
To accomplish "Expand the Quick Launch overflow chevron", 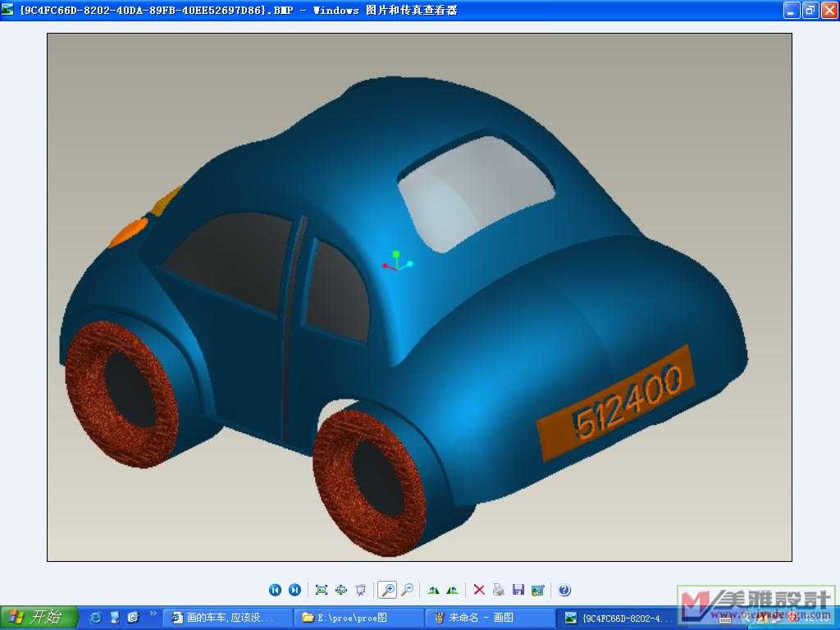I will click(153, 615).
